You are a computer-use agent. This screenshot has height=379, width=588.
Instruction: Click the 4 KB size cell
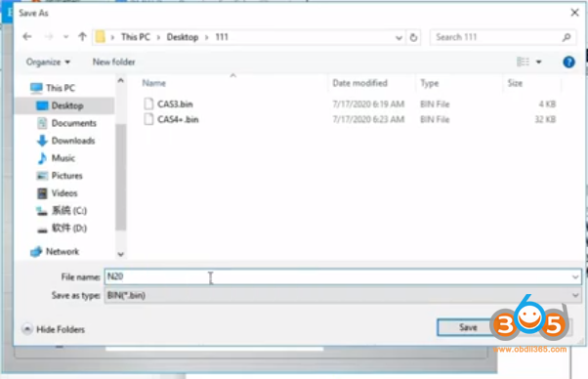pyautogui.click(x=547, y=104)
